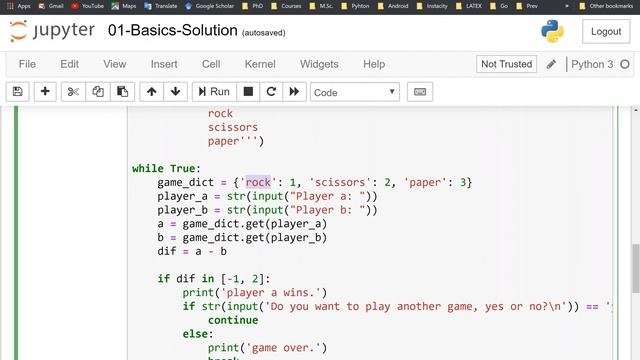This screenshot has height=360, width=640.
Task: Click the 'while True:' code line
Action: click(166, 169)
